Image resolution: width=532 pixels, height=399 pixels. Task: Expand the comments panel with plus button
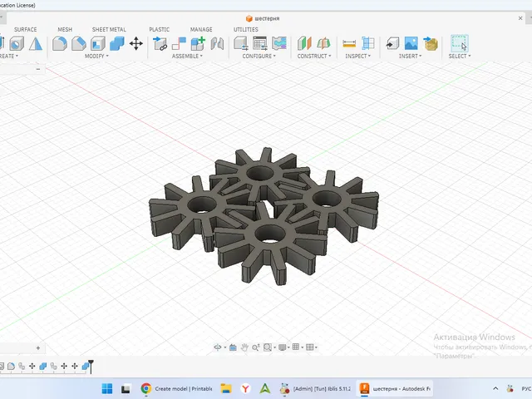(x=38, y=348)
